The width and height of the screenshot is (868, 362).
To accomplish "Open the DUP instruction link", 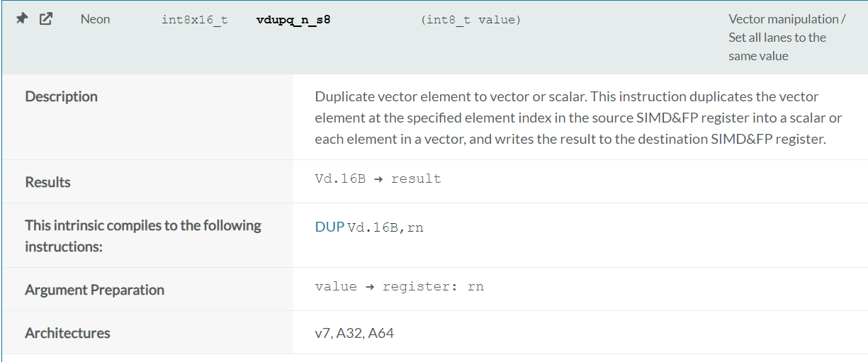I will [x=329, y=227].
